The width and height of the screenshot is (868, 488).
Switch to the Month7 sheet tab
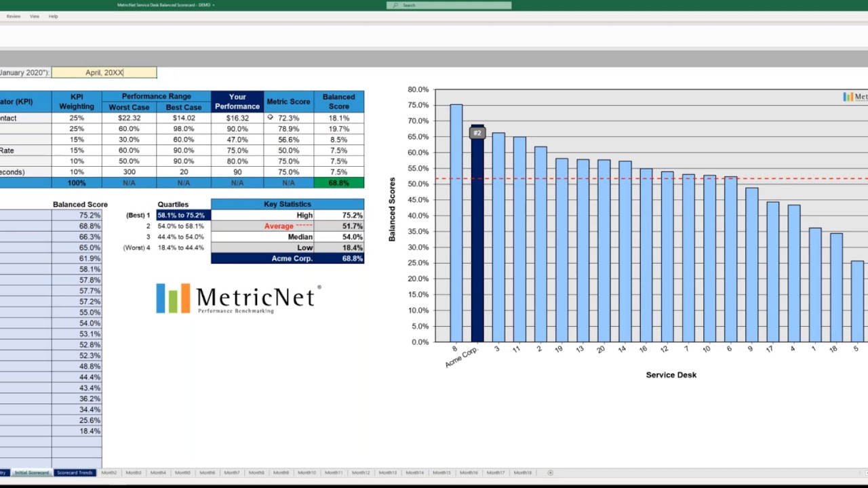(x=232, y=472)
